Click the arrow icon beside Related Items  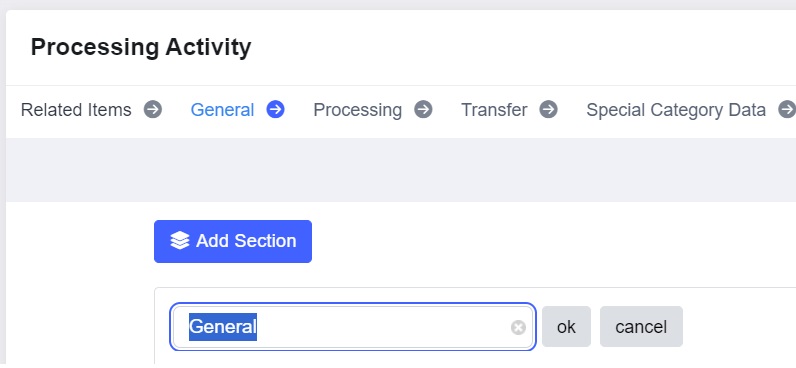[153, 110]
